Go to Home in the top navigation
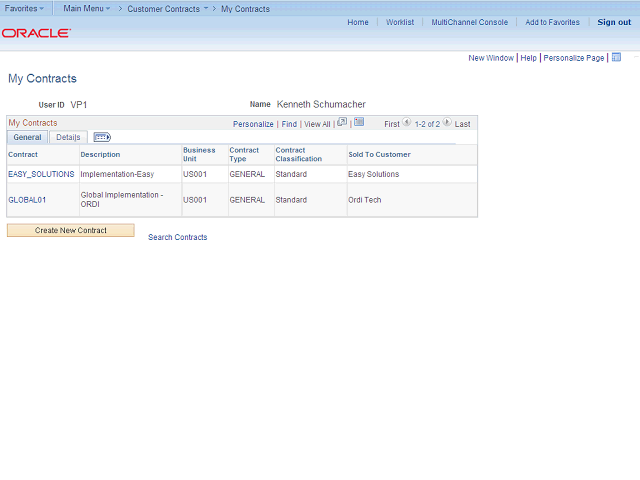The height and width of the screenshot is (480, 640). pyautogui.click(x=358, y=22)
